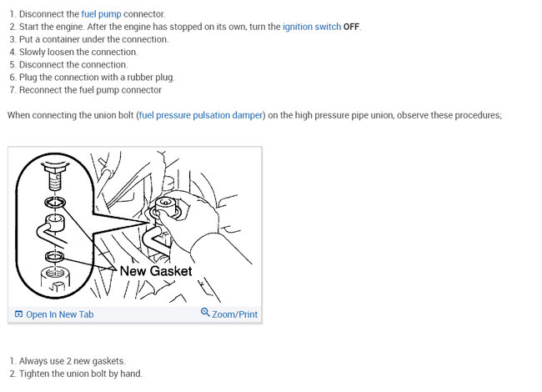542x392 pixels.
Task: Click the union bolt gasket diagram image
Action: 135,227
